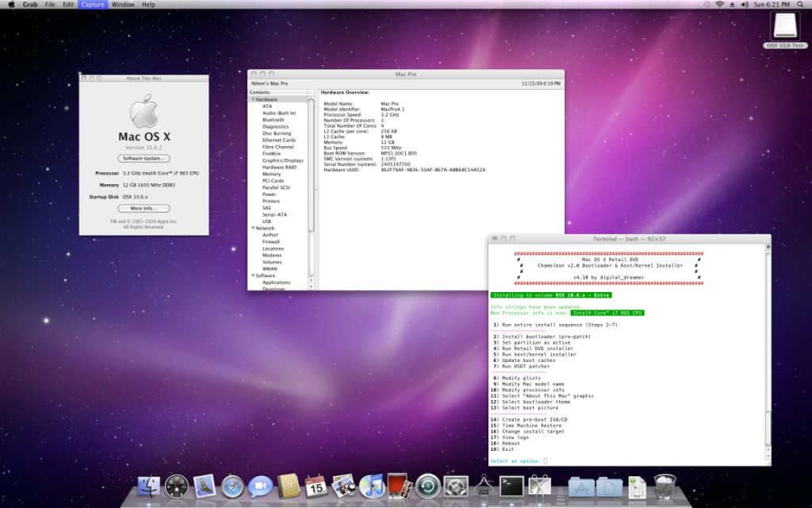Select Bluetooth in the Hardware list
The image size is (812, 508).
[274, 120]
